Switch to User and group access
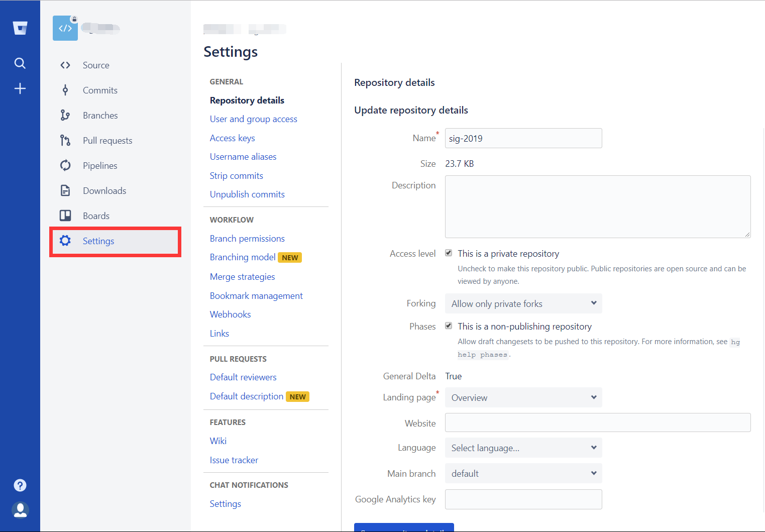765x532 pixels. pos(253,119)
